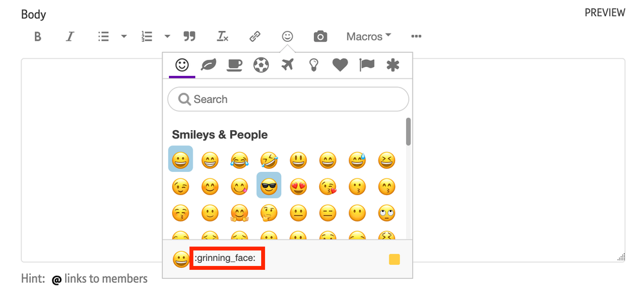The height and width of the screenshot is (295, 644).
Task: Switch to Food & Drink emoji tab
Action: point(235,65)
